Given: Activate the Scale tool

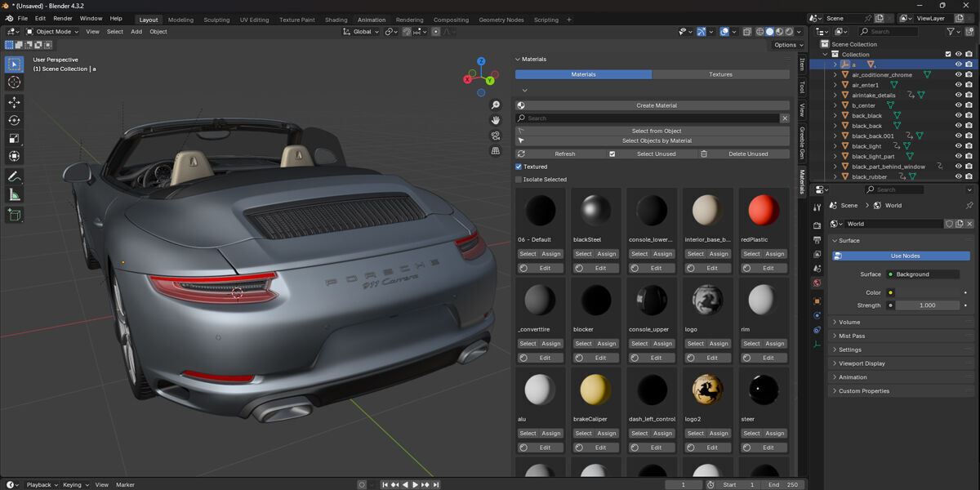Looking at the screenshot, I should click(14, 138).
